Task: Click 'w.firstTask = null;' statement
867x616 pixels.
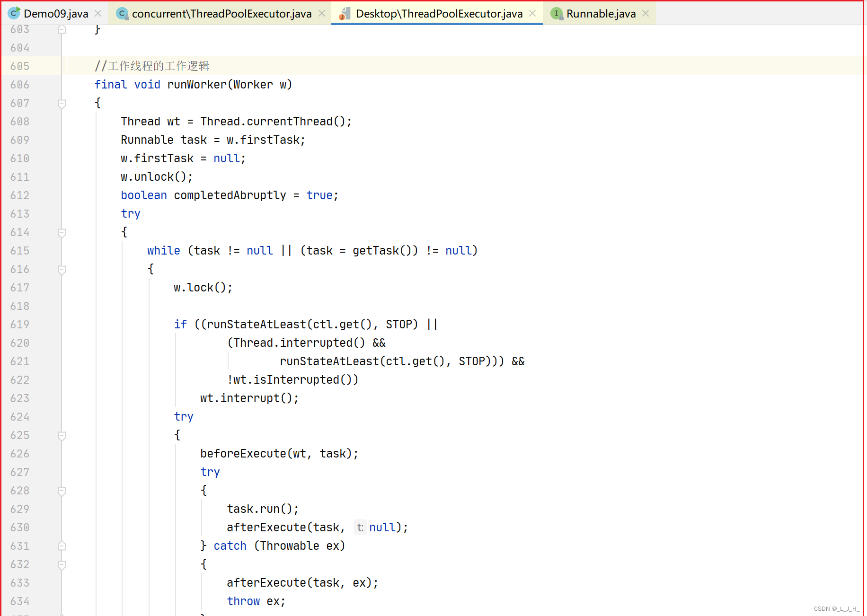Action: 183,158
